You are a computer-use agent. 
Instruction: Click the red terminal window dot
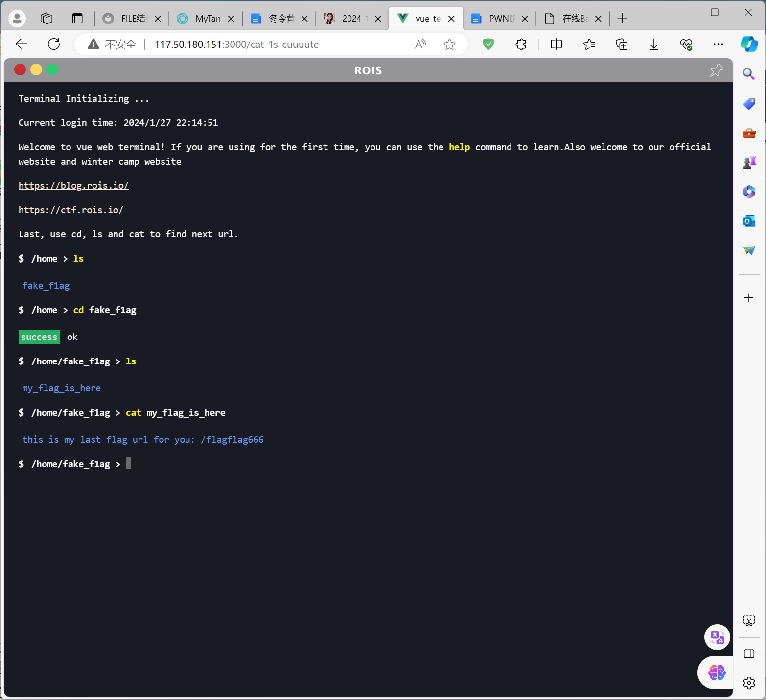click(x=20, y=70)
